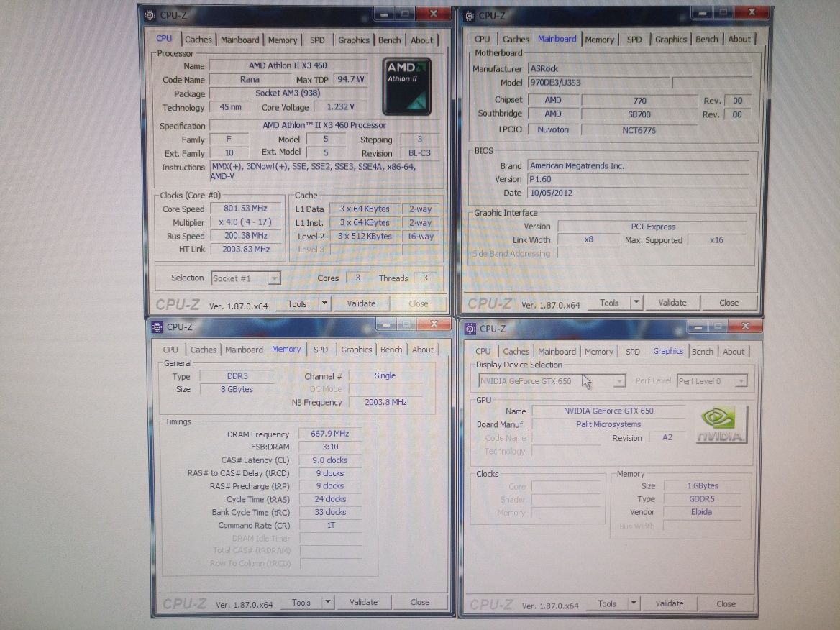The height and width of the screenshot is (630, 840).
Task: Open Tools dropdown arrow in CPU window
Action: [324, 303]
